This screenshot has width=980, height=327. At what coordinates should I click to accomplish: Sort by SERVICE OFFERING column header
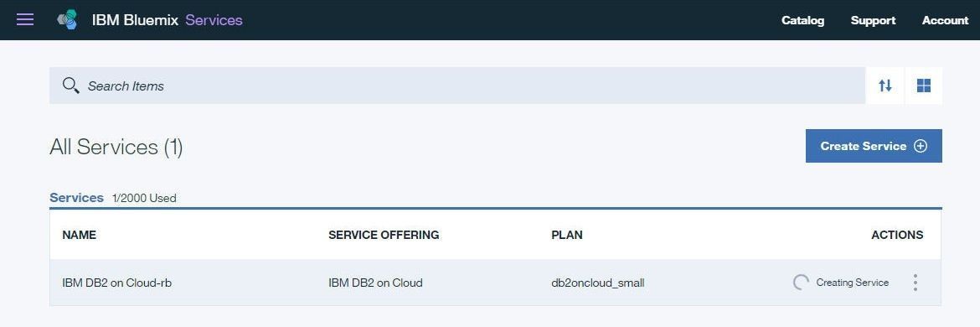[x=384, y=235]
